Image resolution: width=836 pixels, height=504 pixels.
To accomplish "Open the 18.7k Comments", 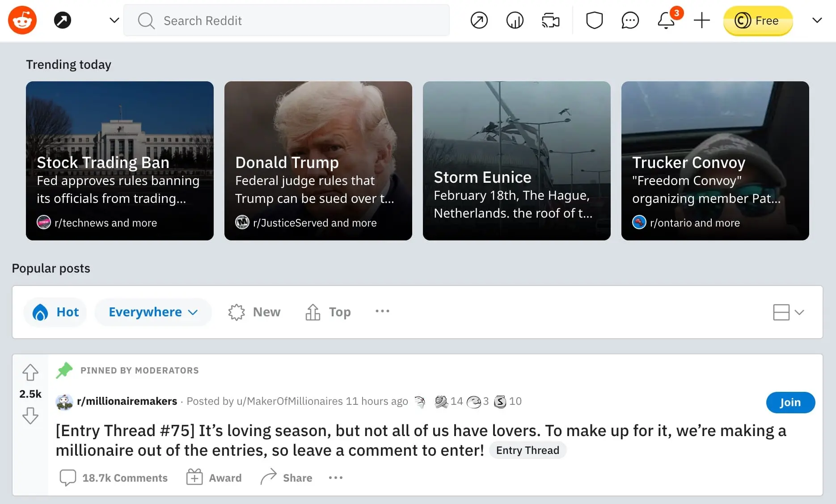I will click(114, 478).
